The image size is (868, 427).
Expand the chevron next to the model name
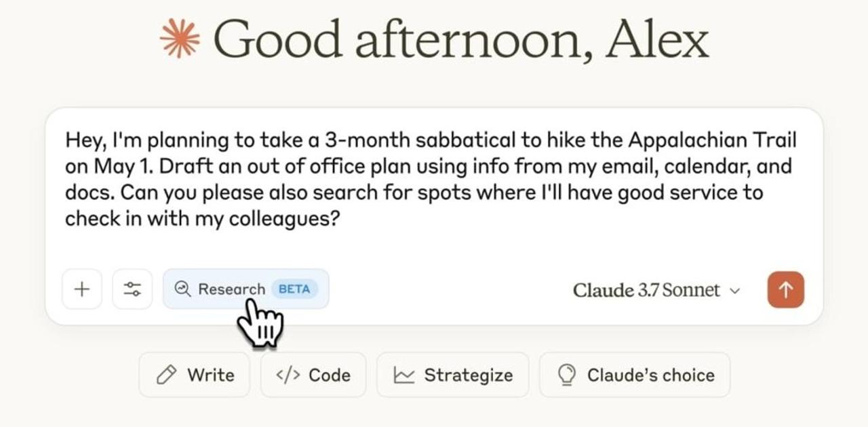click(x=734, y=291)
